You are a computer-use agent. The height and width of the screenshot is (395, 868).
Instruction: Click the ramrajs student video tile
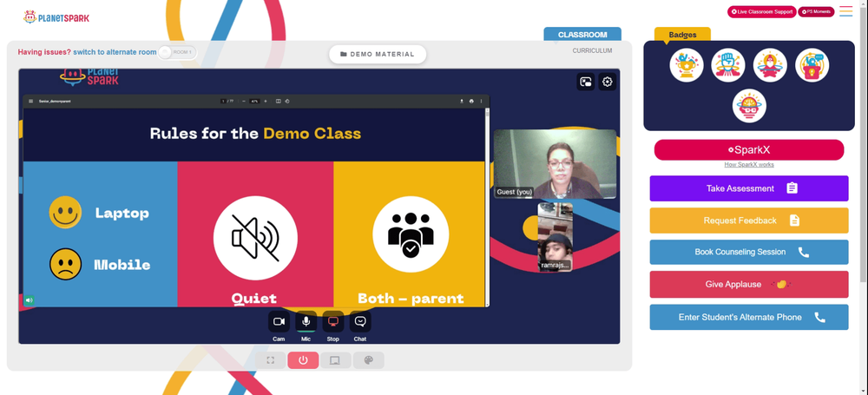point(556,237)
